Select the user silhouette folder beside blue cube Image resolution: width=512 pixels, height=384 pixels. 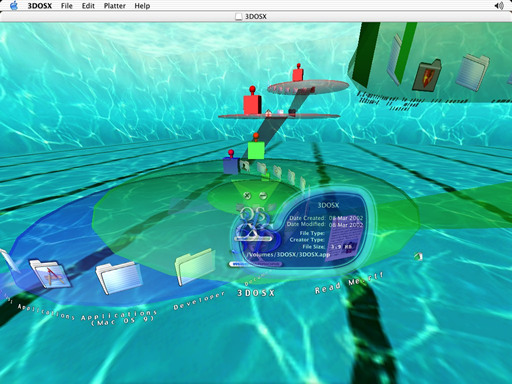click(x=245, y=166)
